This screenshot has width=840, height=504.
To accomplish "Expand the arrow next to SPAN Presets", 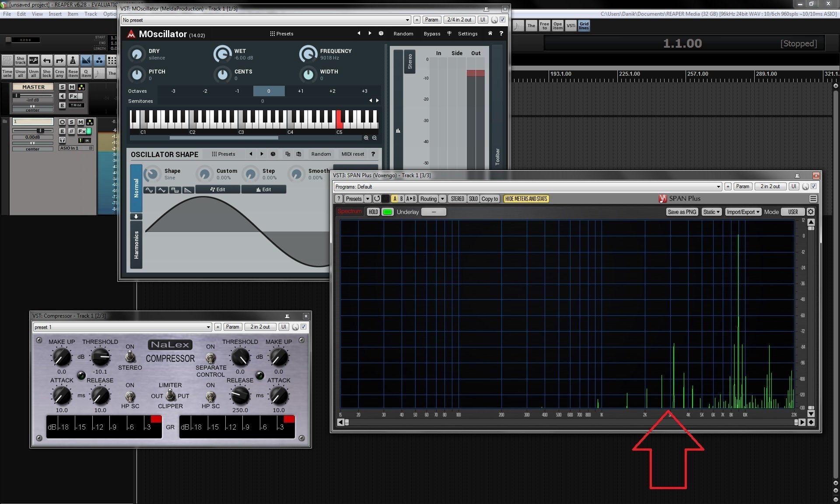I will click(x=367, y=199).
